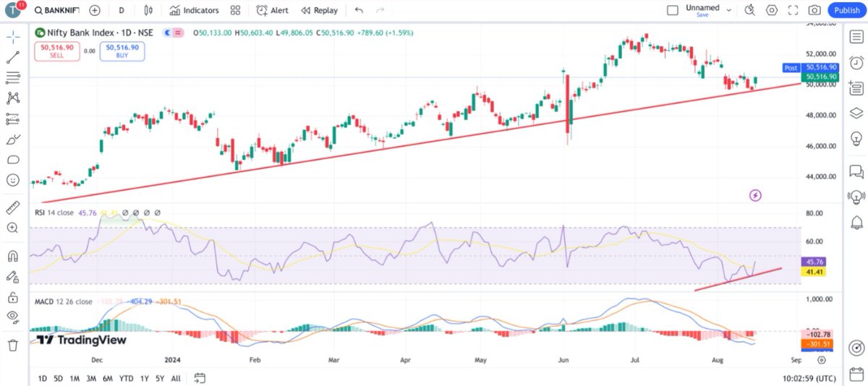Select the 1M time range tab
Viewport: 868px width, 386px height.
(75, 378)
